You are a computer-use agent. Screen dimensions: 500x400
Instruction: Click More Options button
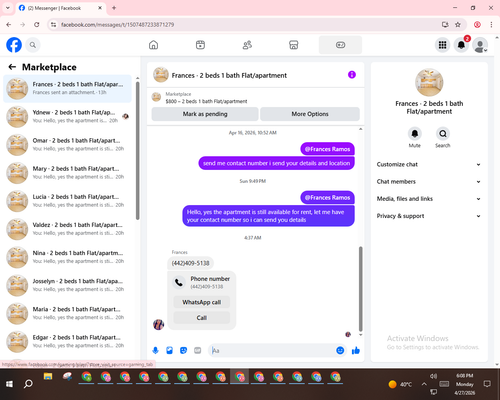[310, 114]
